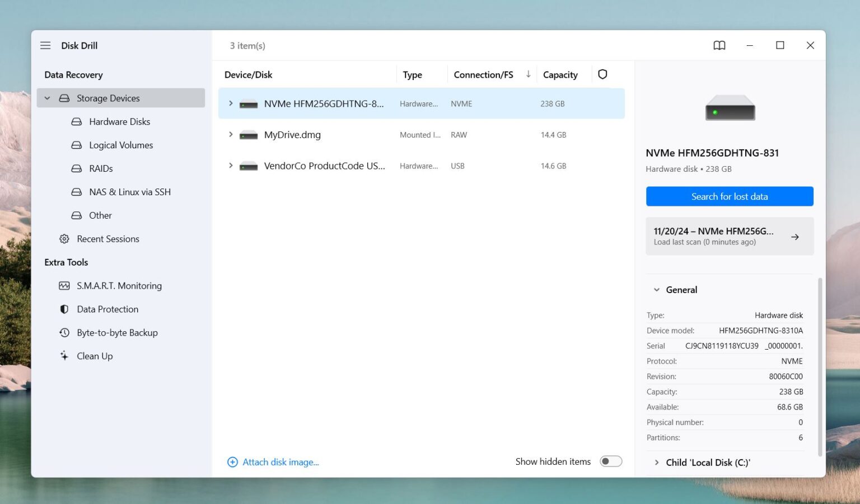Open the hamburger menu in Disk Drill
Image resolution: width=860 pixels, height=504 pixels.
45,45
